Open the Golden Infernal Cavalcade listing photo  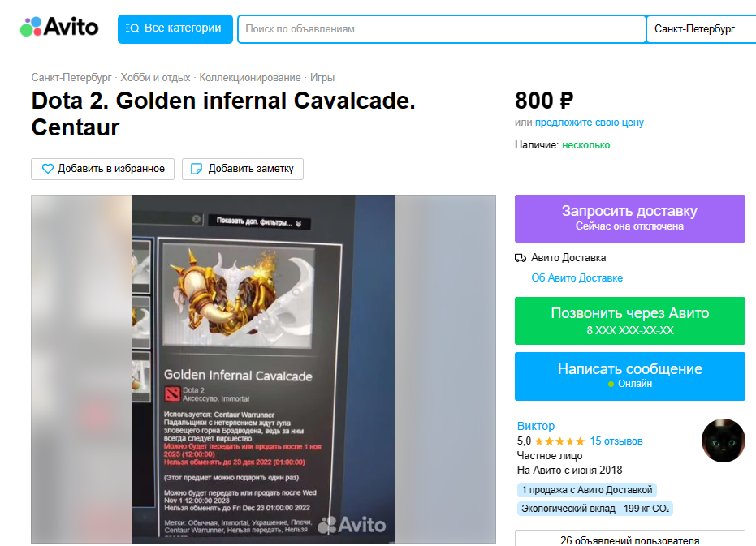click(x=263, y=369)
